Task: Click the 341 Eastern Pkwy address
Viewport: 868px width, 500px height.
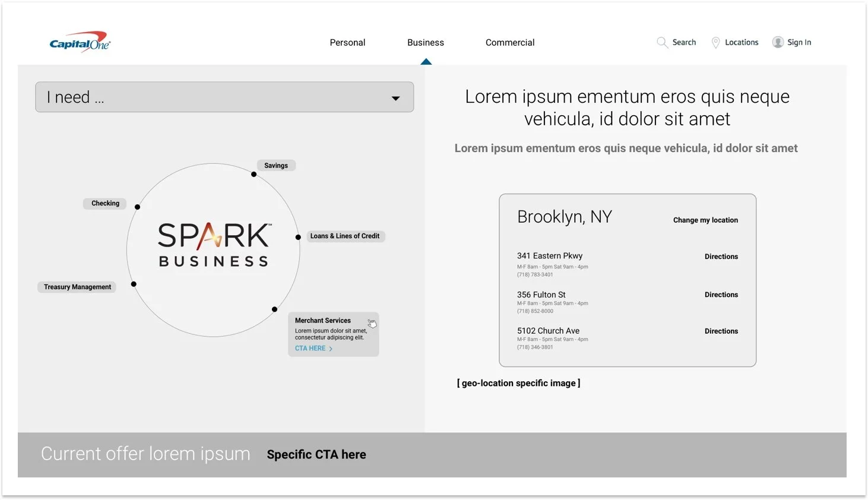Action: [550, 256]
